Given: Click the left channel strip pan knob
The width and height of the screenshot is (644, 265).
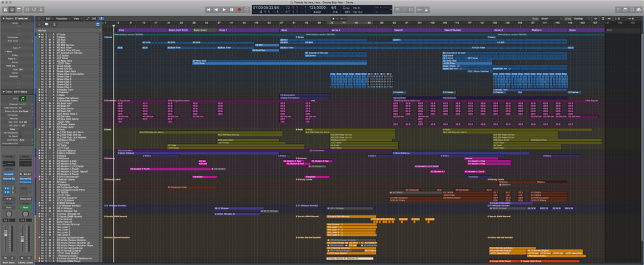Looking at the screenshot, I should (x=9, y=215).
